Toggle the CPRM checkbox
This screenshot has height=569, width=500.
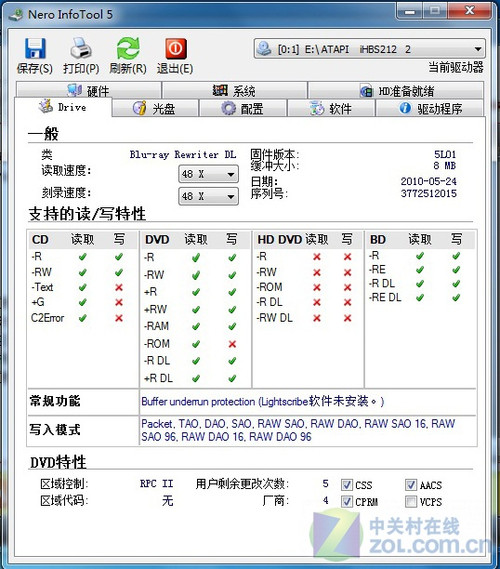[347, 502]
